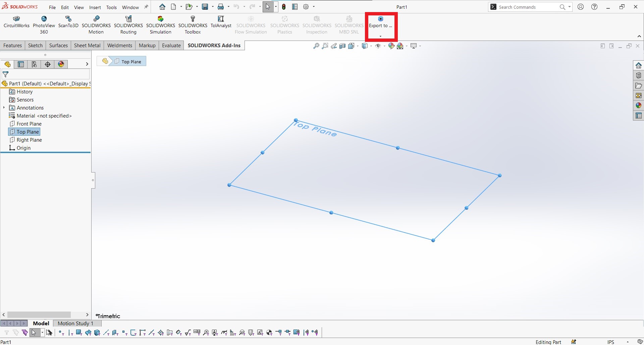644x345 pixels.
Task: Click the Zoom to Area icon
Action: [325, 46]
